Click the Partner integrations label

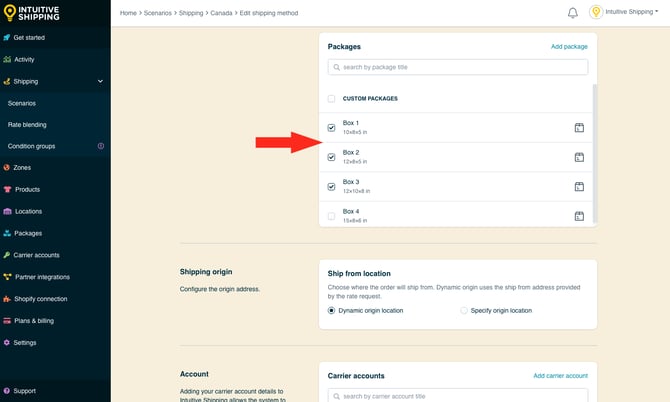[42, 277]
